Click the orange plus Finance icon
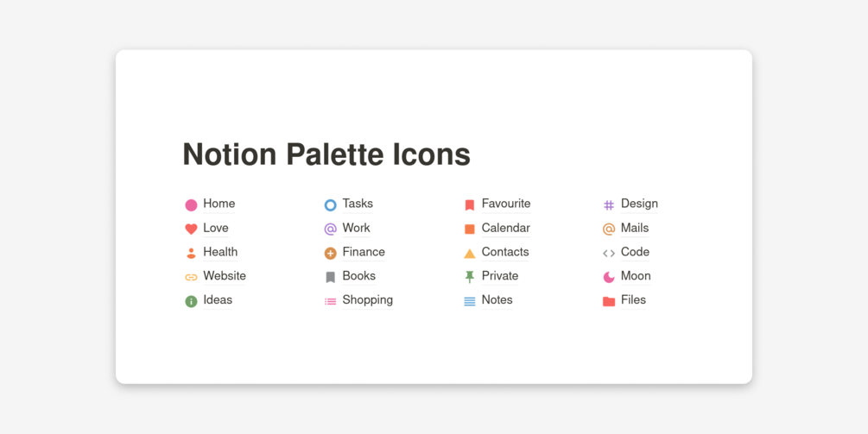The image size is (868, 434). click(x=330, y=253)
